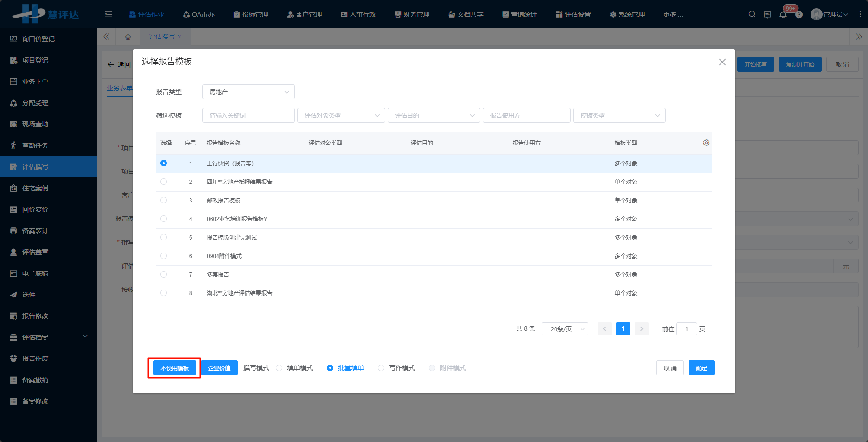Click the home icon tab
Image resolution: width=868 pixels, height=442 pixels.
click(128, 37)
